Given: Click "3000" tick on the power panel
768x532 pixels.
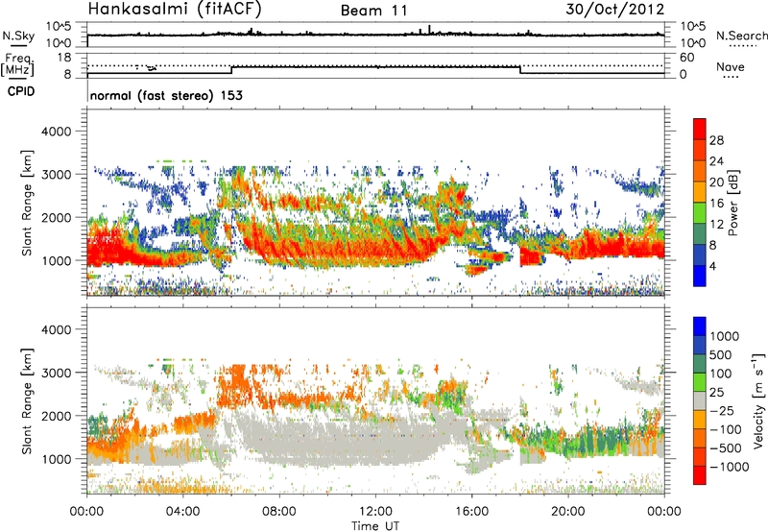Looking at the screenshot, I should click(x=57, y=175).
